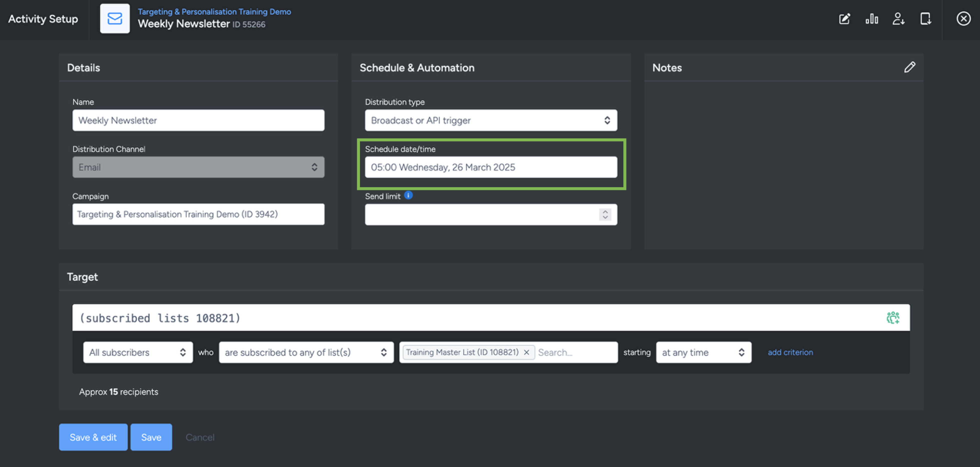The image size is (980, 467).
Task: Click the Send limit stepper arrows
Action: point(605,214)
